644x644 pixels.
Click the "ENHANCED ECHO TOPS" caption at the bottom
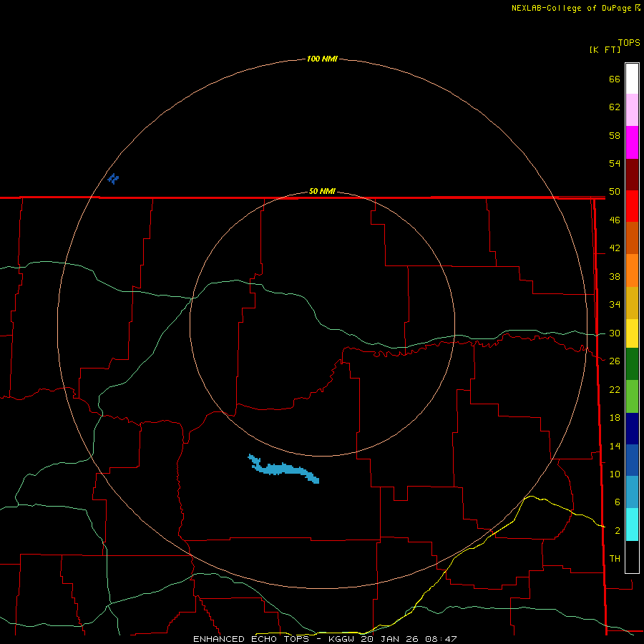[x=251, y=639]
